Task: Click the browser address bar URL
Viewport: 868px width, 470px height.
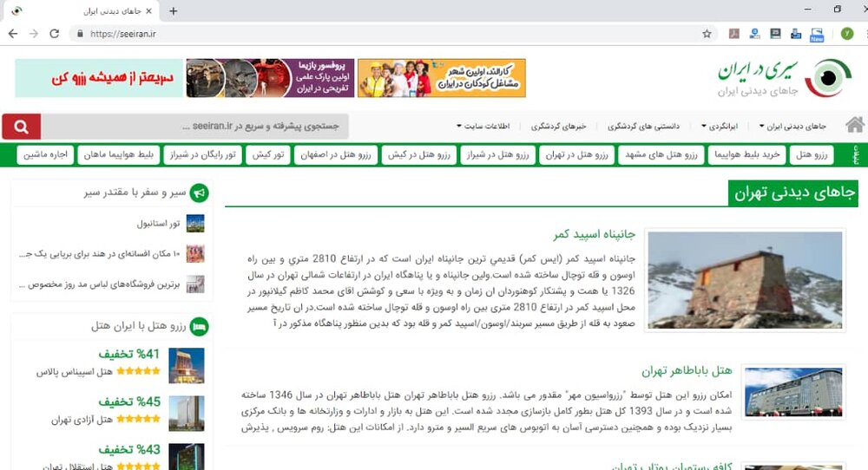Action: pyautogui.click(x=123, y=34)
